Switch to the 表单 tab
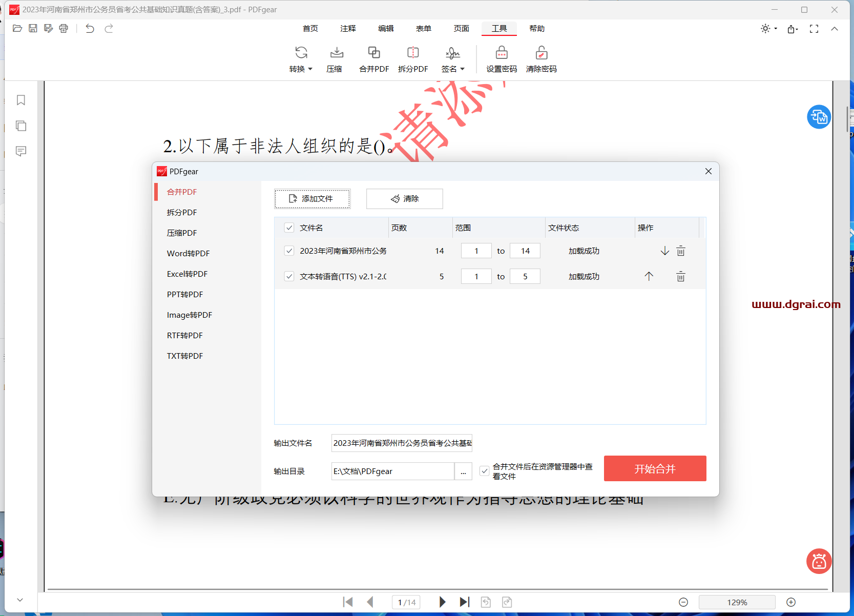Screen dimensions: 854x616 [424, 29]
